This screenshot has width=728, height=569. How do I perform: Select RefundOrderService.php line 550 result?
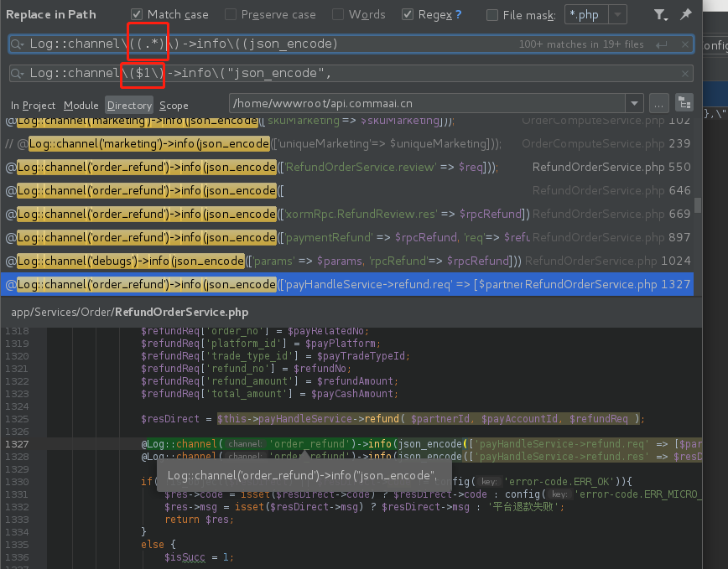click(347, 167)
